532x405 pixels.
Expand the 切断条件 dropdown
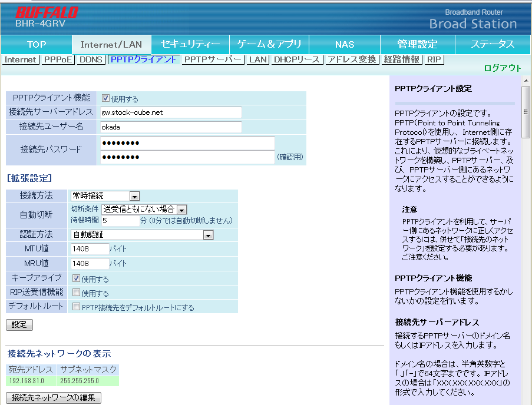[x=144, y=209]
